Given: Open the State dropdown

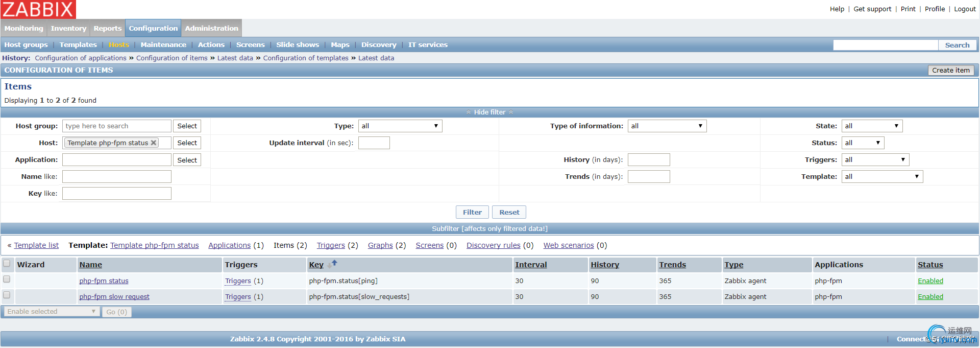Looking at the screenshot, I should [872, 126].
